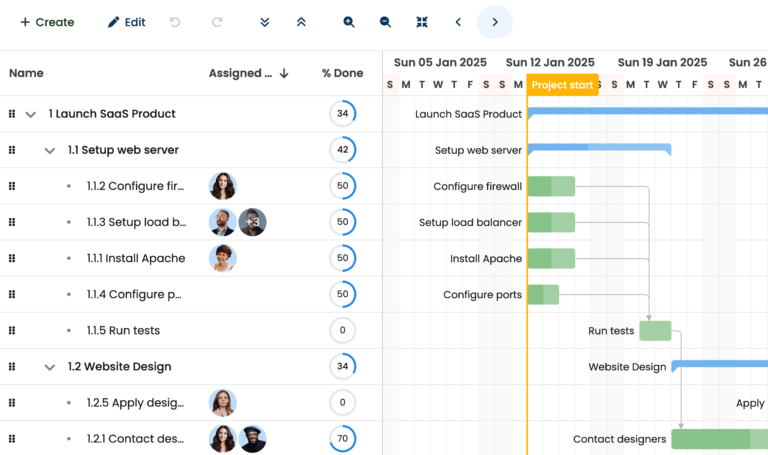Screen dimensions: 768x455
Task: Zoom out the Gantt timeline
Action: pyautogui.click(x=385, y=22)
